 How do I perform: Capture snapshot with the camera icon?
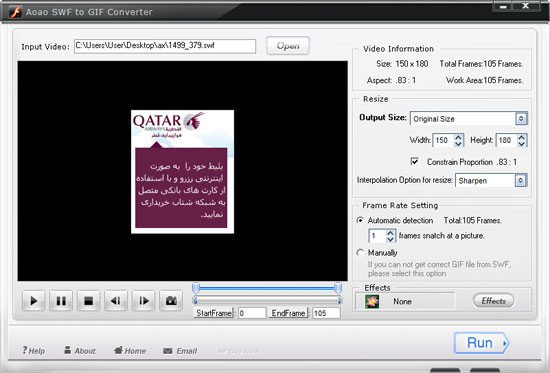(x=171, y=301)
